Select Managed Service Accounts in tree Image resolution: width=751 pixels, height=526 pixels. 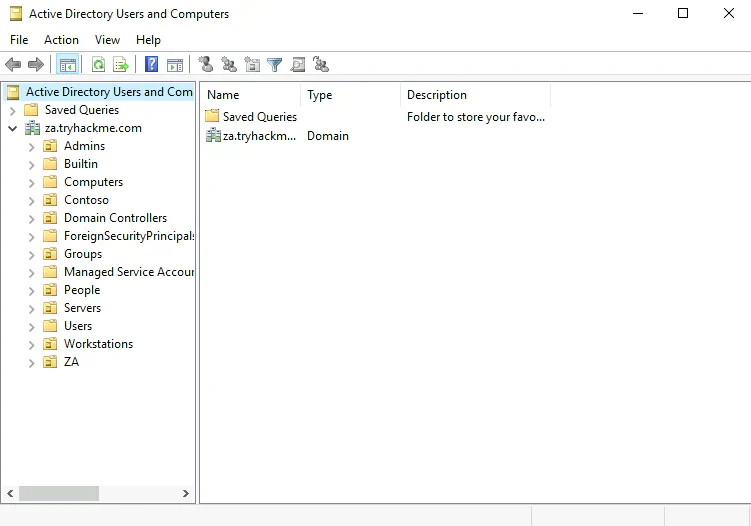(x=129, y=272)
